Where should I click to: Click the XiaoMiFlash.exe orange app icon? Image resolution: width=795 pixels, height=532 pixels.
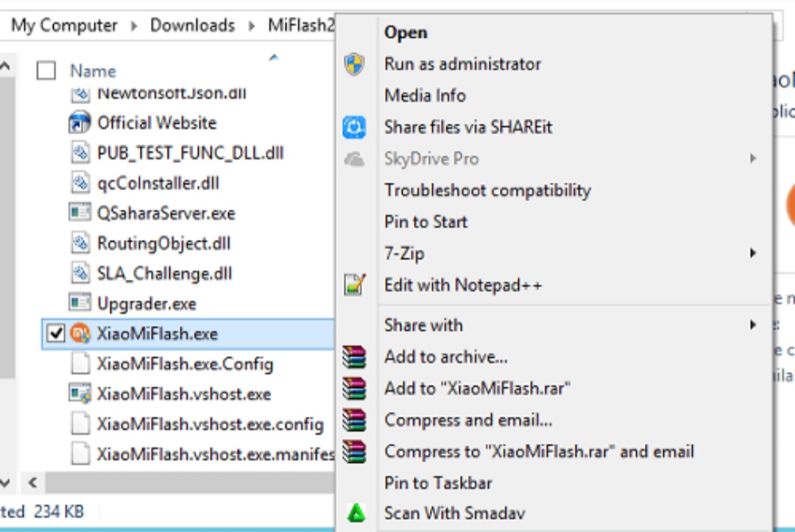point(80,333)
